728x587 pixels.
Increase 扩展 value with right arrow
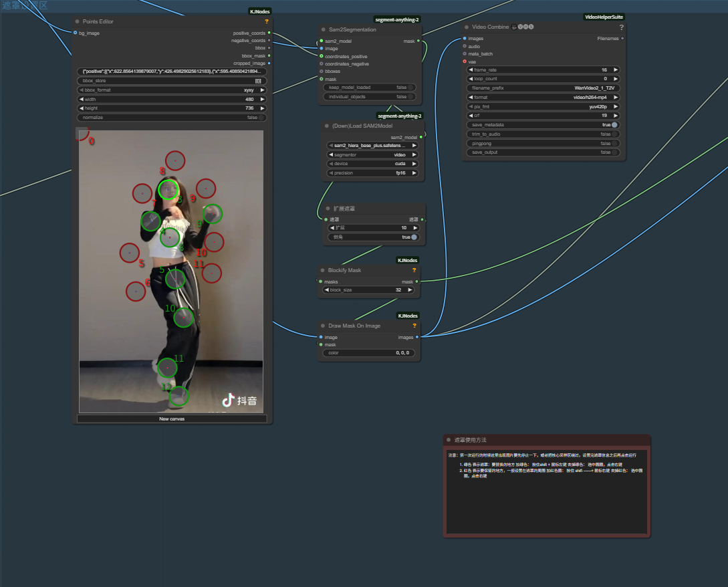point(415,228)
